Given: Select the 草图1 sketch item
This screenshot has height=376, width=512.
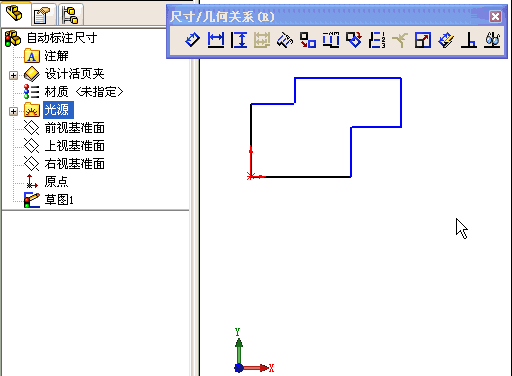Looking at the screenshot, I should 49,200.
